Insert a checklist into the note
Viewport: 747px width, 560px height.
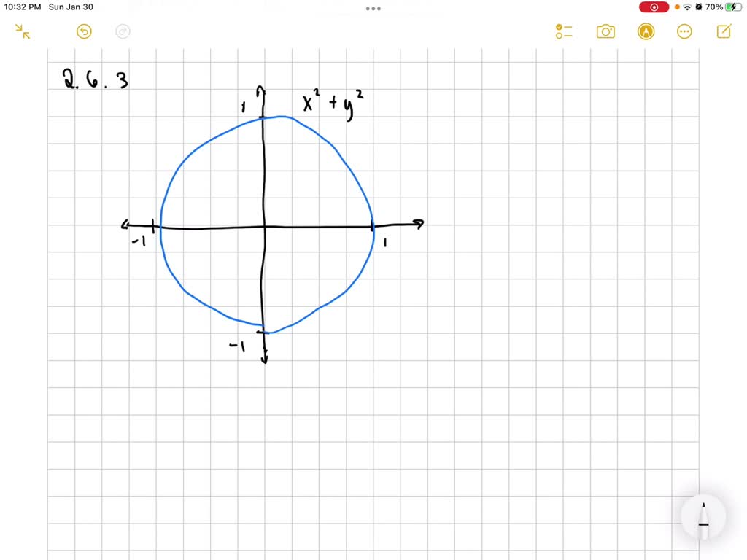tap(562, 31)
